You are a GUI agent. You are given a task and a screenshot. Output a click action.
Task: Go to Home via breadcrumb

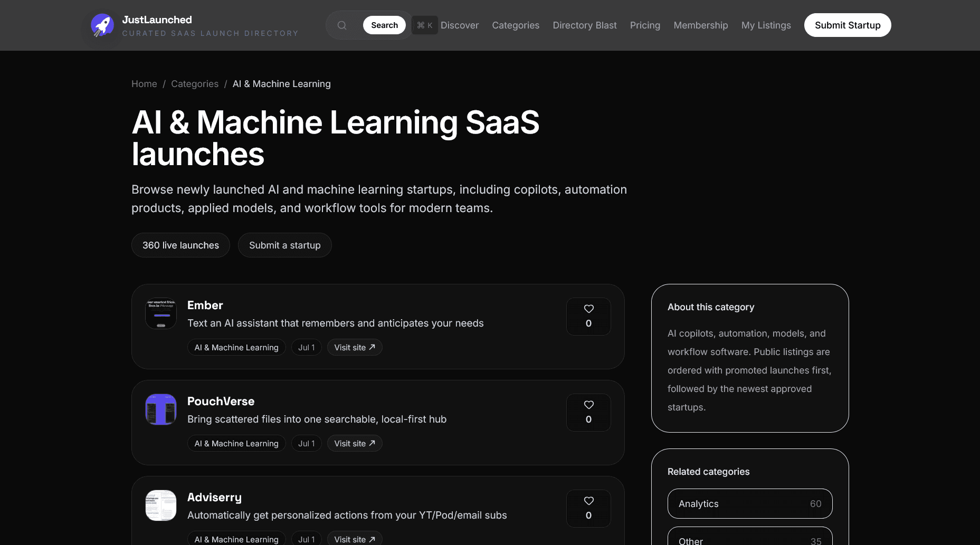point(144,84)
